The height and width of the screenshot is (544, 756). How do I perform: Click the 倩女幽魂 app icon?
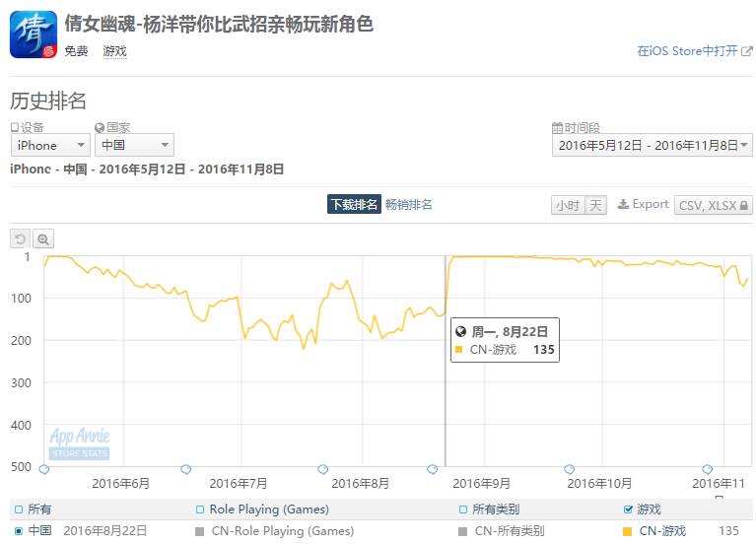tap(34, 34)
